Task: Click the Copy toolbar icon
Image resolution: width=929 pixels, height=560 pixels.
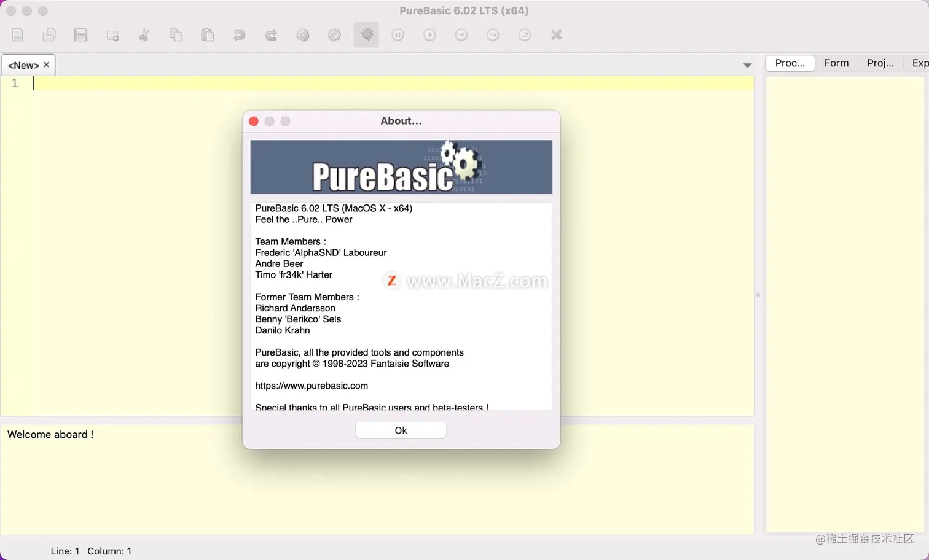Action: pos(176,35)
